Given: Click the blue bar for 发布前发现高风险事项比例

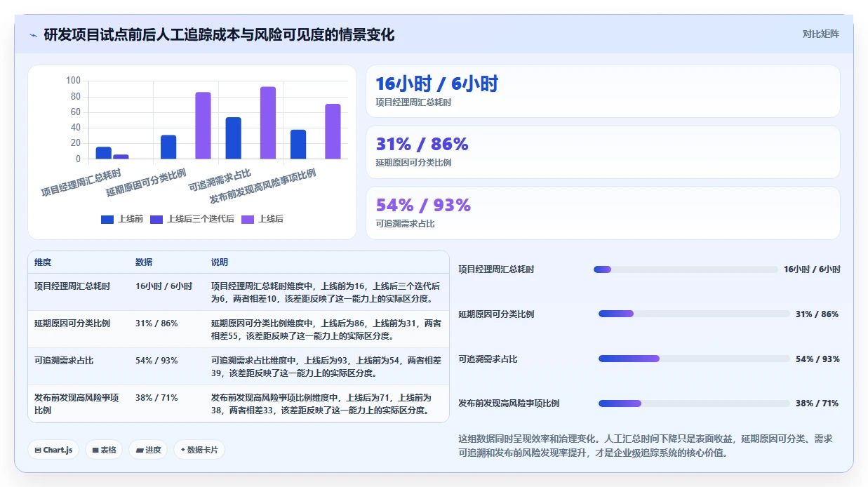Looking at the screenshot, I should click(298, 145).
